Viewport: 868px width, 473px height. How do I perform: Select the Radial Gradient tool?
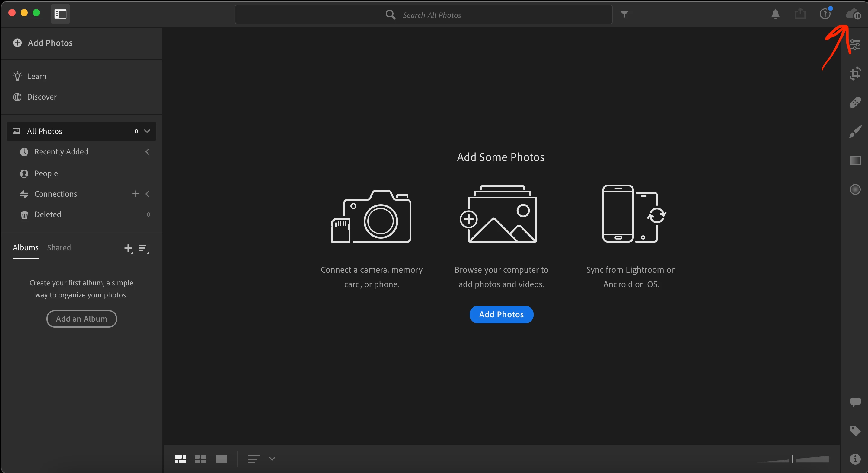(855, 189)
